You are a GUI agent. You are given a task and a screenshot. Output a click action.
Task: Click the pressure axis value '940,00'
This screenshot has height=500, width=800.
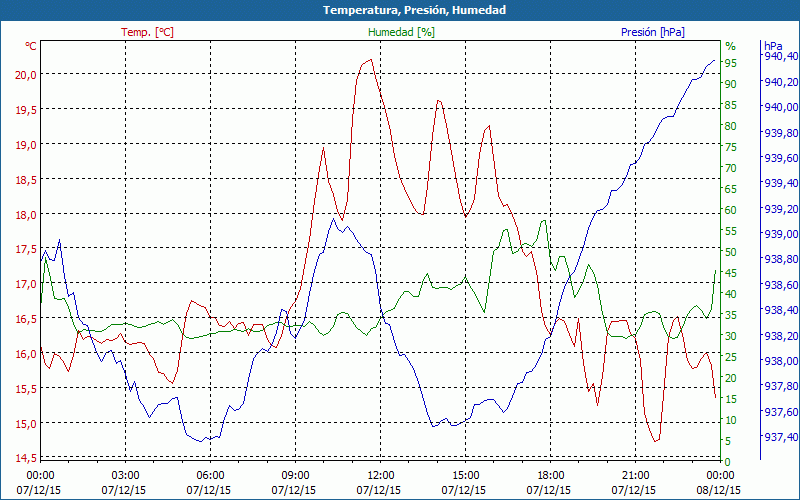pyautogui.click(x=780, y=107)
